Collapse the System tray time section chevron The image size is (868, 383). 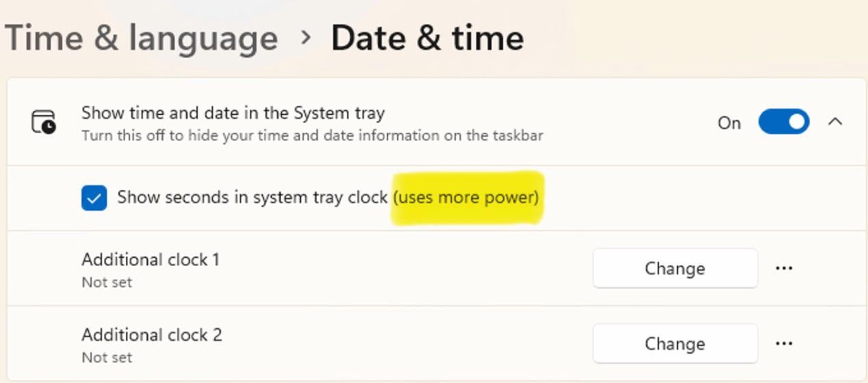(x=834, y=122)
